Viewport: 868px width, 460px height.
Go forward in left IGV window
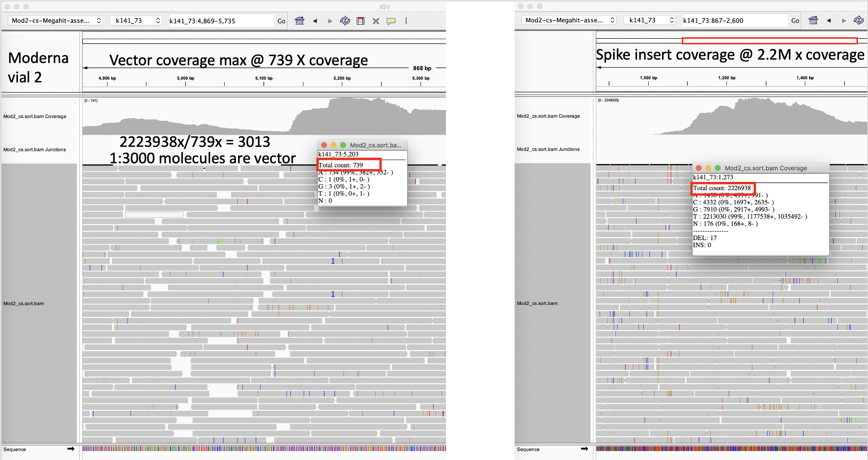click(x=330, y=21)
